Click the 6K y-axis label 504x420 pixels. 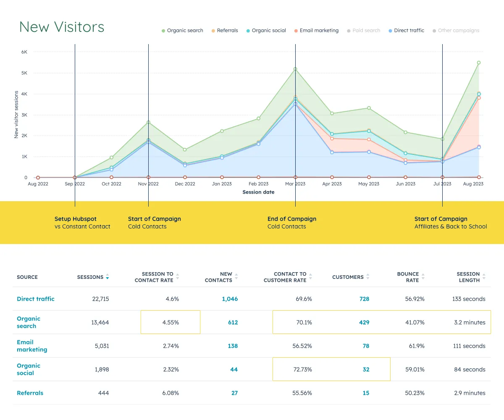(24, 52)
